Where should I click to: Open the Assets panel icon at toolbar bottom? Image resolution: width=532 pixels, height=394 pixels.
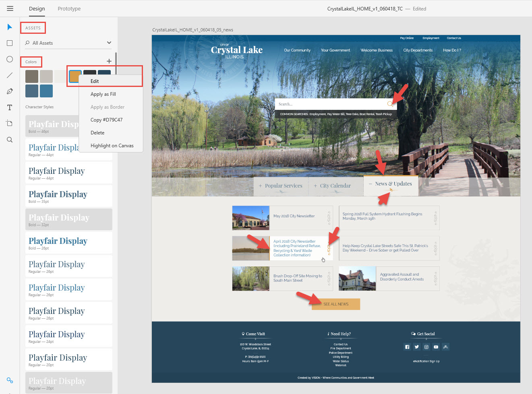(x=10, y=380)
